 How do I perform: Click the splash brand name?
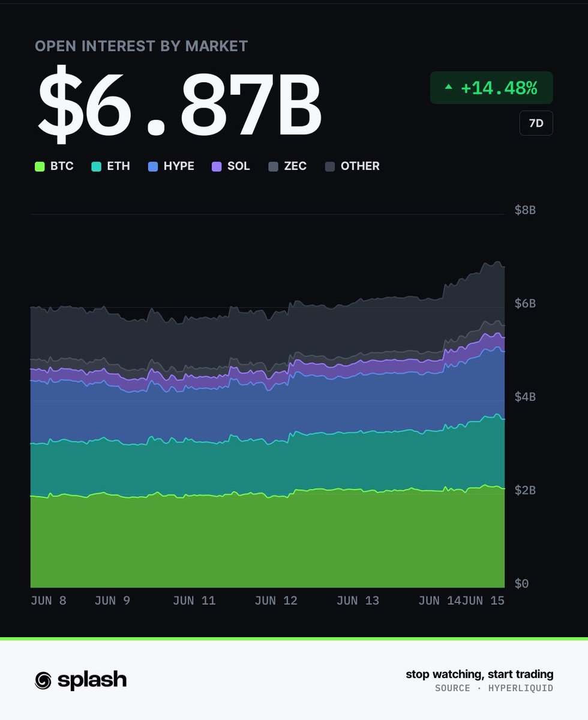(x=92, y=680)
